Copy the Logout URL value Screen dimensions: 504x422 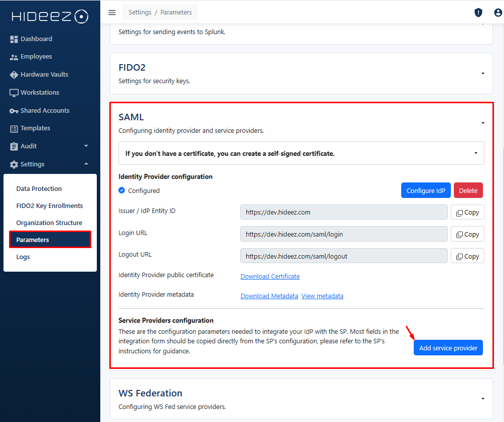[x=467, y=257]
